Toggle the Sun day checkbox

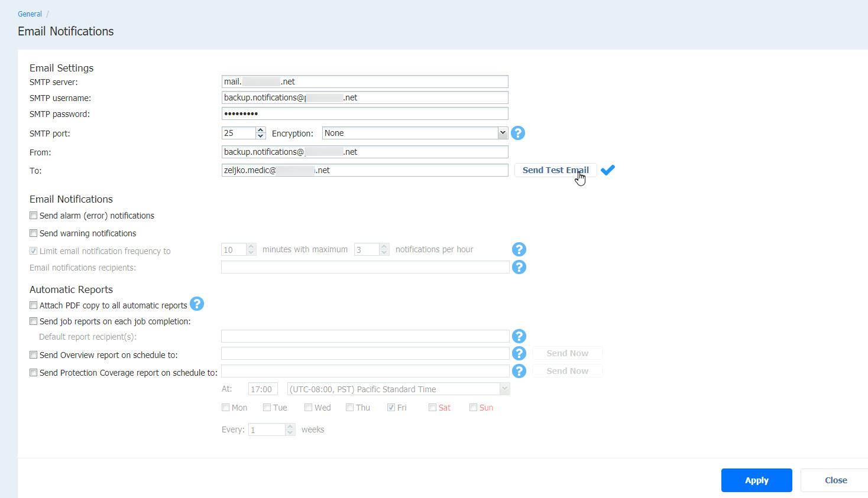click(x=473, y=408)
